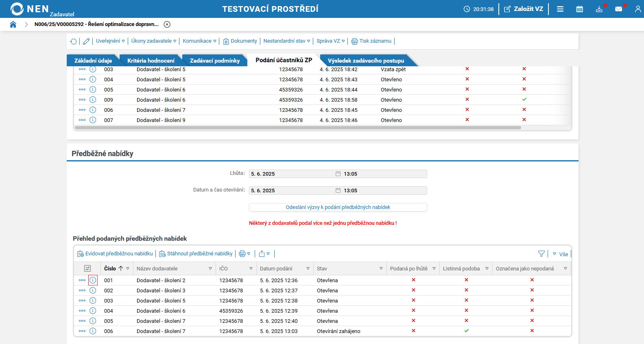Open downloads icon in header
Viewport: 644px width, 344px height.
(x=599, y=9)
